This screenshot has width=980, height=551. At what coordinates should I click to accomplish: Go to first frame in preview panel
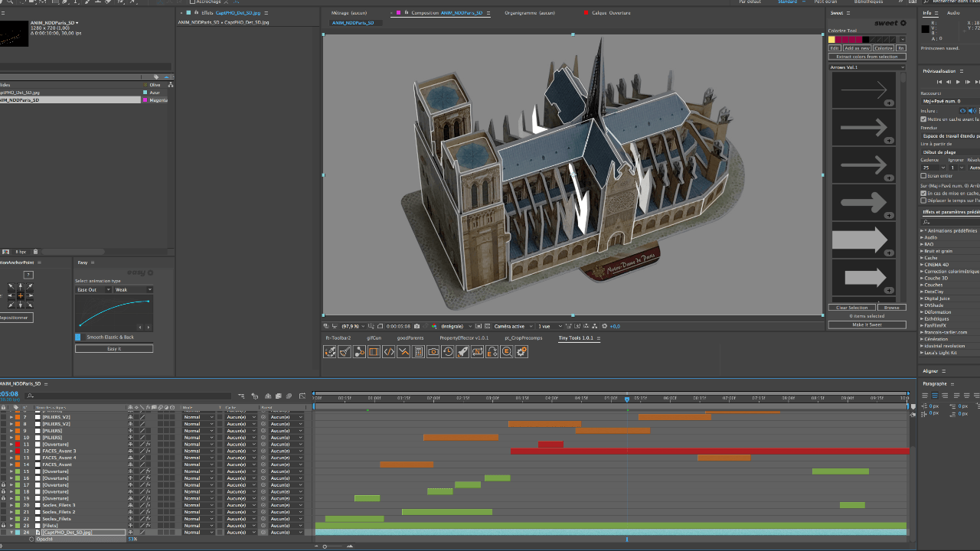[939, 82]
